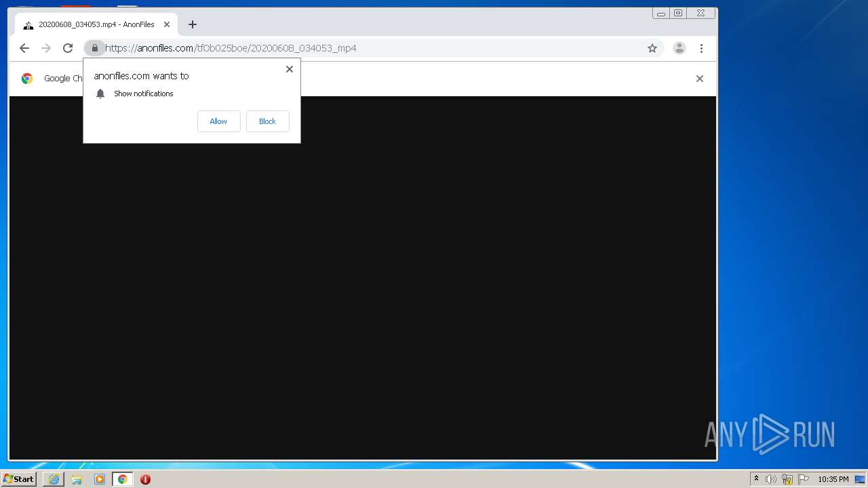Minimize the Chrome window

tap(661, 13)
